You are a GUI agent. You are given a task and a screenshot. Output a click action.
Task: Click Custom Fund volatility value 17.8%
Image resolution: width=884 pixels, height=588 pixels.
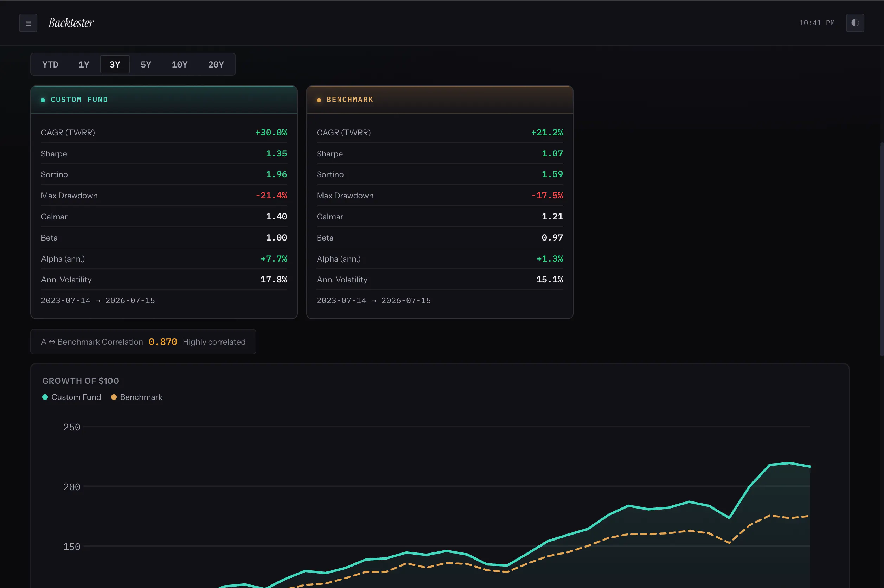click(x=274, y=280)
